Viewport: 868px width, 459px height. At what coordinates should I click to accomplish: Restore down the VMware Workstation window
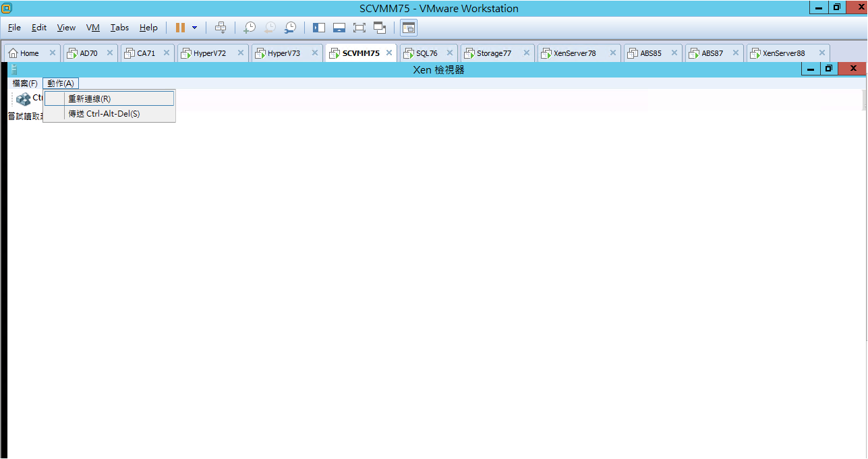pyautogui.click(x=837, y=7)
